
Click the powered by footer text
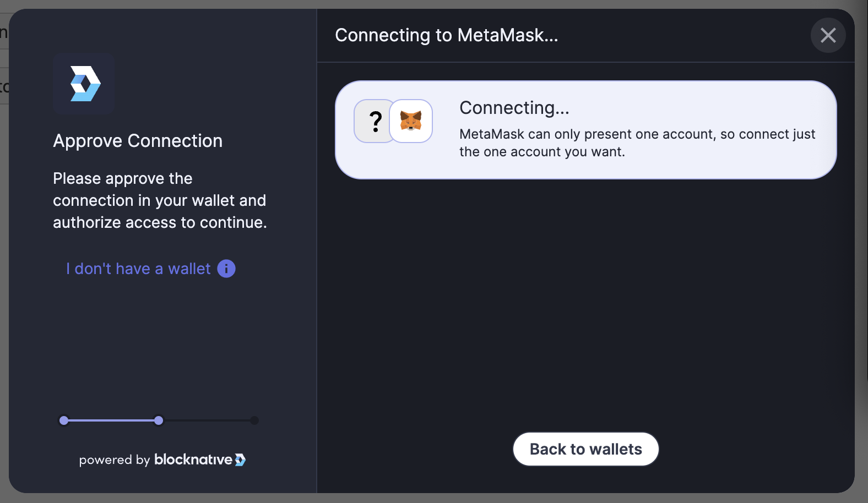pyautogui.click(x=114, y=460)
